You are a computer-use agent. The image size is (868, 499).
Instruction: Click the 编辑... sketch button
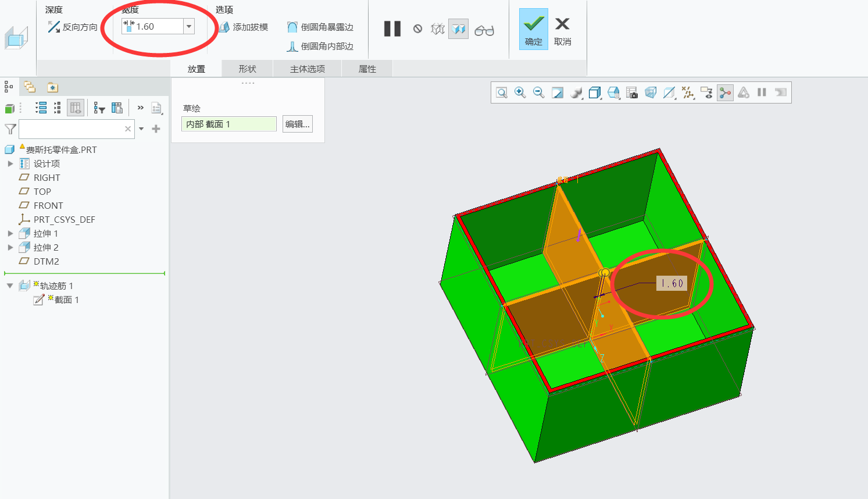[298, 124]
